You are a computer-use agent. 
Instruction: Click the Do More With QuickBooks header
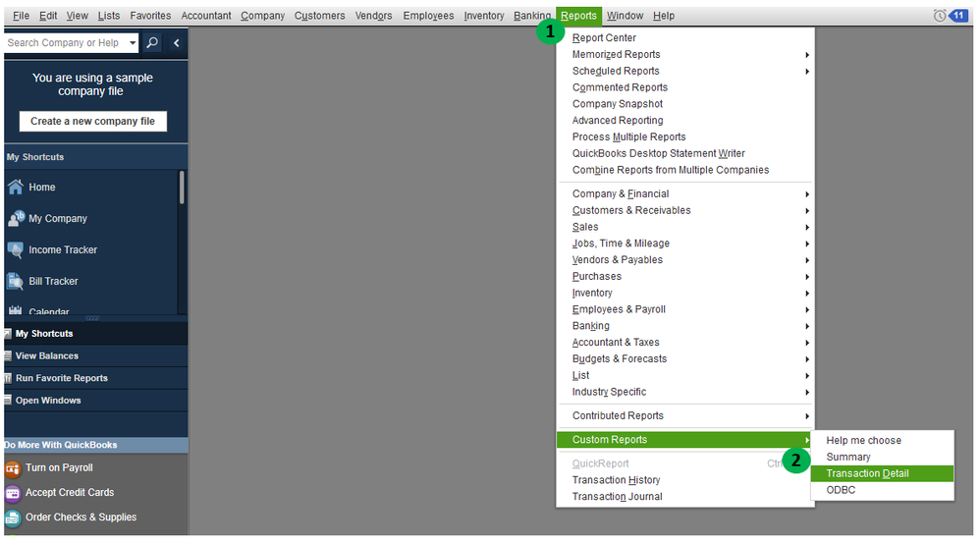click(95, 445)
